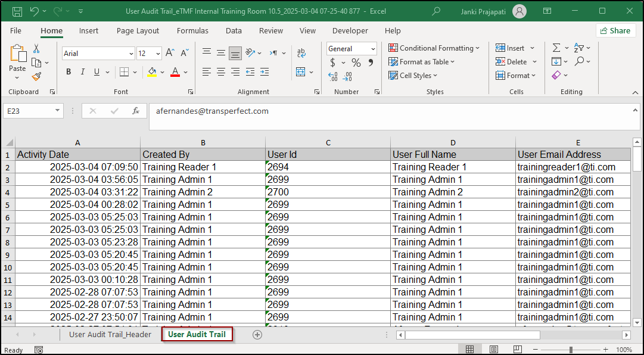Screen dimensions: 644x355
Task: Apply the Percent Style format
Action: [x=356, y=63]
